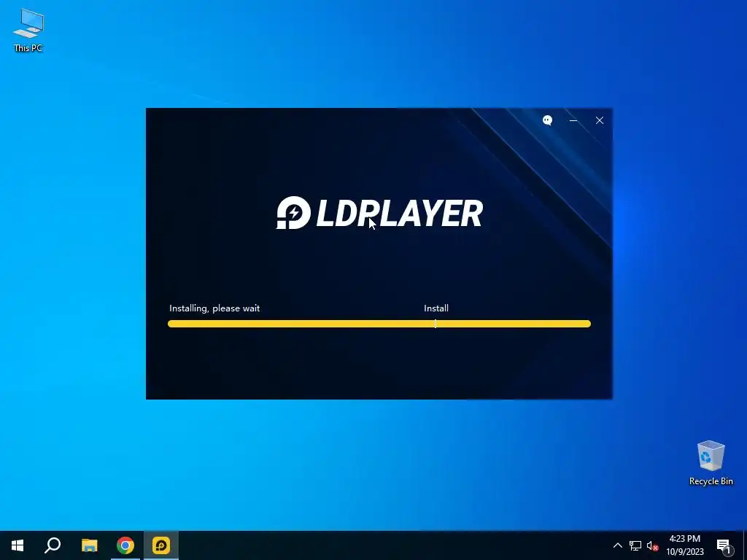The width and height of the screenshot is (747, 560).
Task: Open the notification action center
Action: click(x=724, y=545)
